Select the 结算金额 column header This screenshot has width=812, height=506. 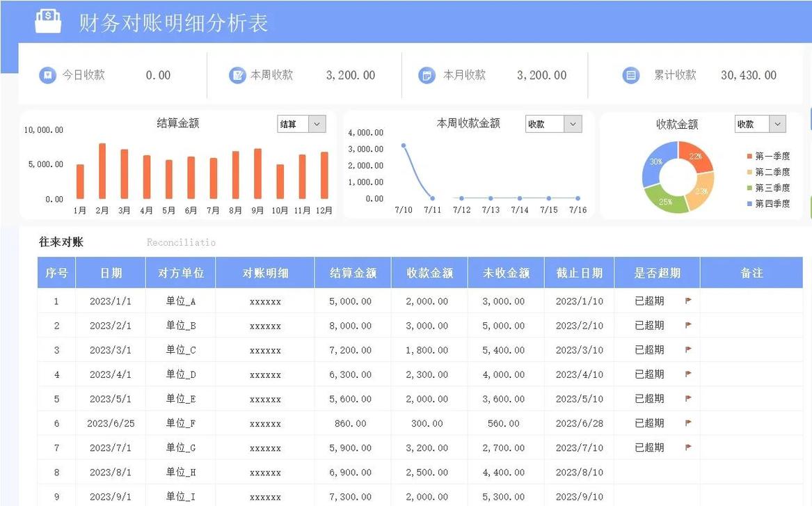point(353,272)
